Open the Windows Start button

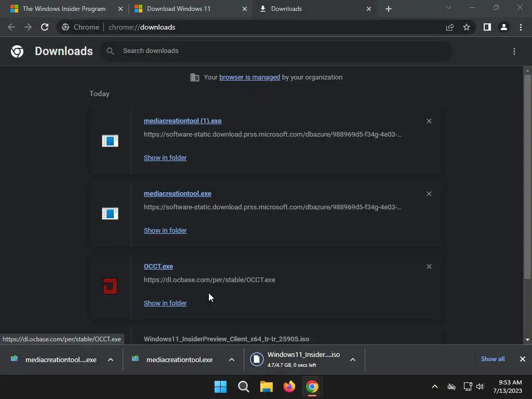click(220, 387)
